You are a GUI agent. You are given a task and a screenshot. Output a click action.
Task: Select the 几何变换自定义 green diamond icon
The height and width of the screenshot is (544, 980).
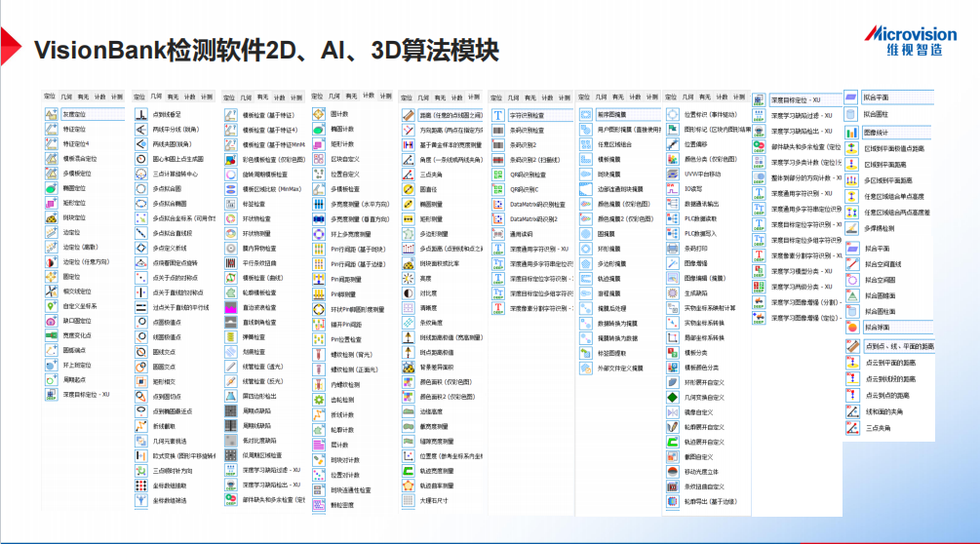point(673,397)
